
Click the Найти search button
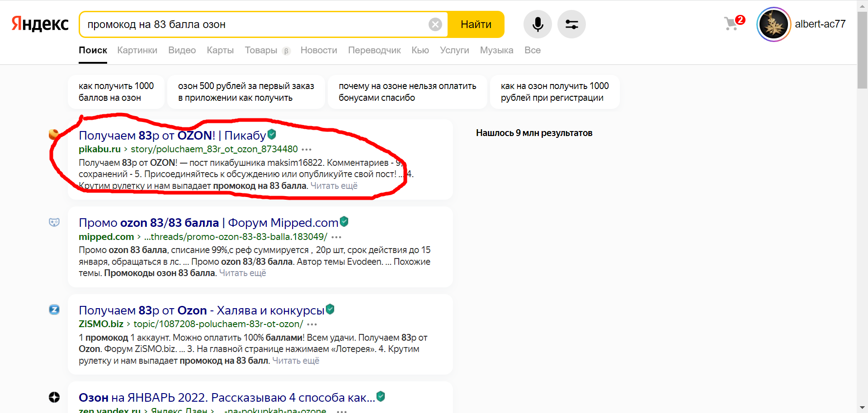[476, 24]
